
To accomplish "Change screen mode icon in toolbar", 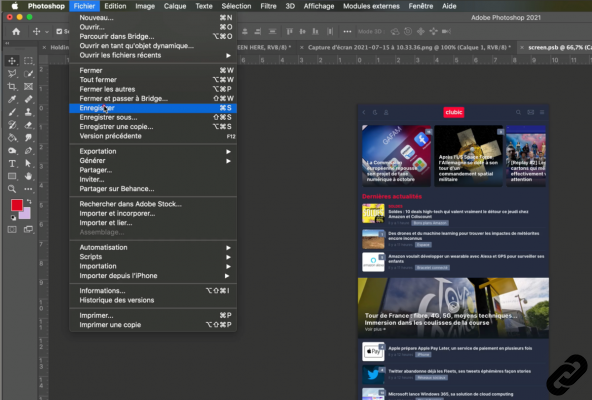I will point(28,230).
